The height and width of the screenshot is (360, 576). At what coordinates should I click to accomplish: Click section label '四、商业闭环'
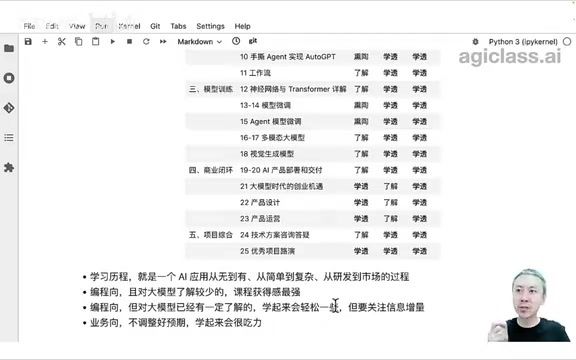(210, 170)
